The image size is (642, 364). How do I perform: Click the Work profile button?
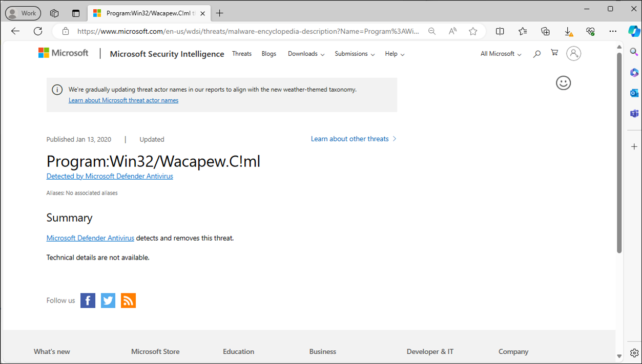coord(23,13)
